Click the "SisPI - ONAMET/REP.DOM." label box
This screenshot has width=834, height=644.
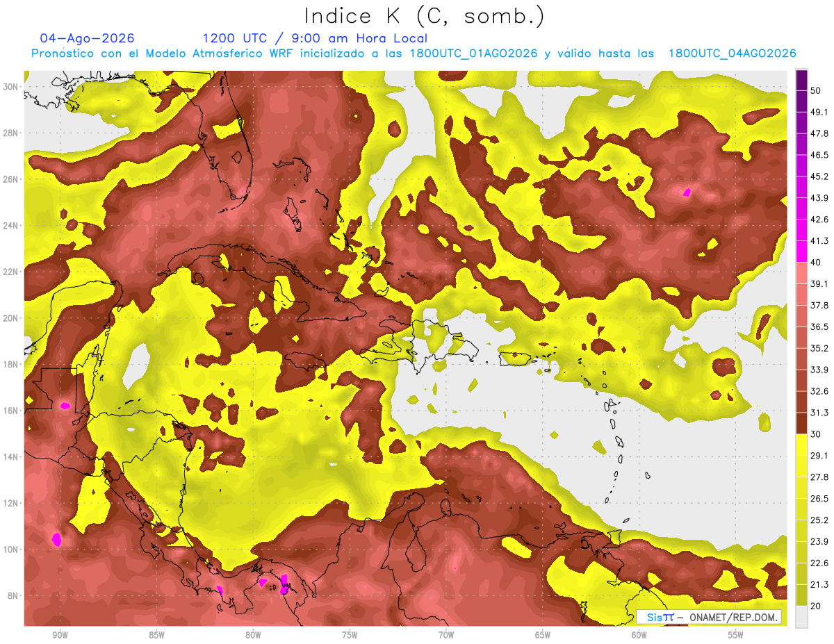coord(709,617)
